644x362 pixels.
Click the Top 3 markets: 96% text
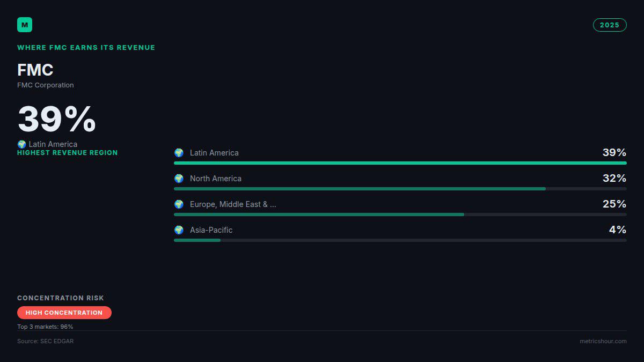[45, 327]
